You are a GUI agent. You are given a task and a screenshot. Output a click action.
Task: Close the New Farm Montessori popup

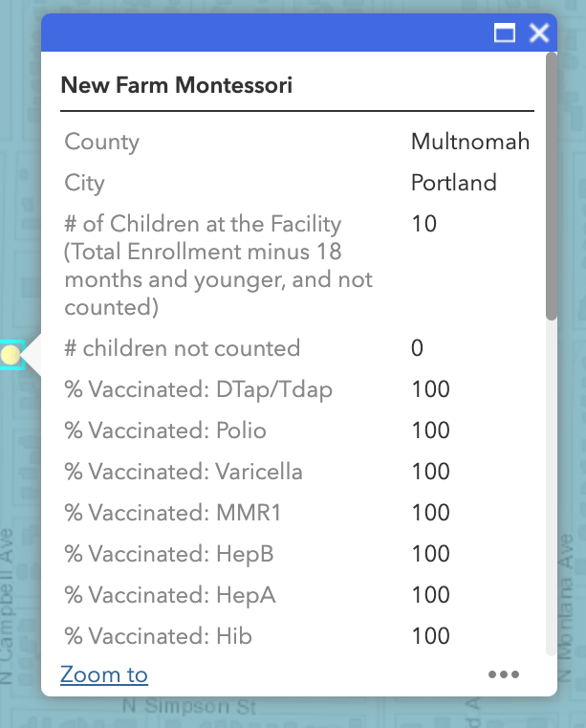(539, 33)
